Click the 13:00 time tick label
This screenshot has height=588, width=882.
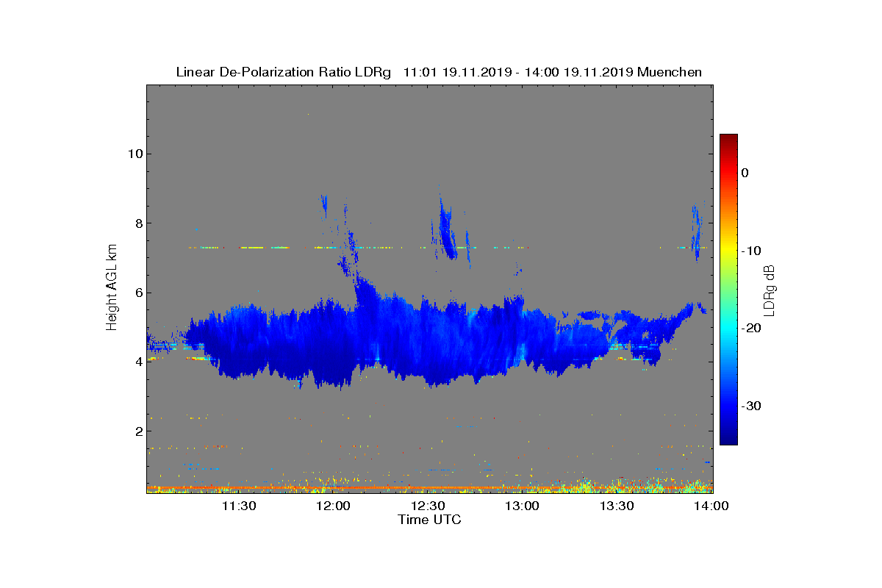(523, 506)
